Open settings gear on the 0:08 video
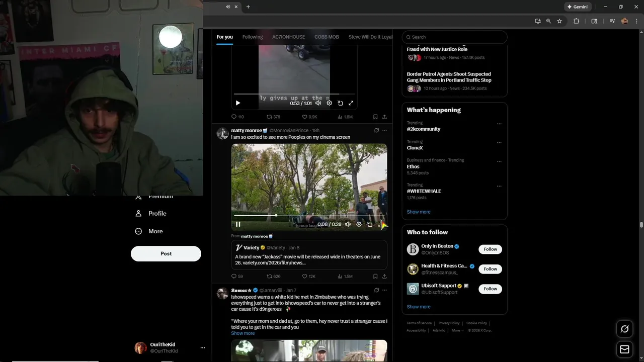The height and width of the screenshot is (362, 644). [x=359, y=224]
